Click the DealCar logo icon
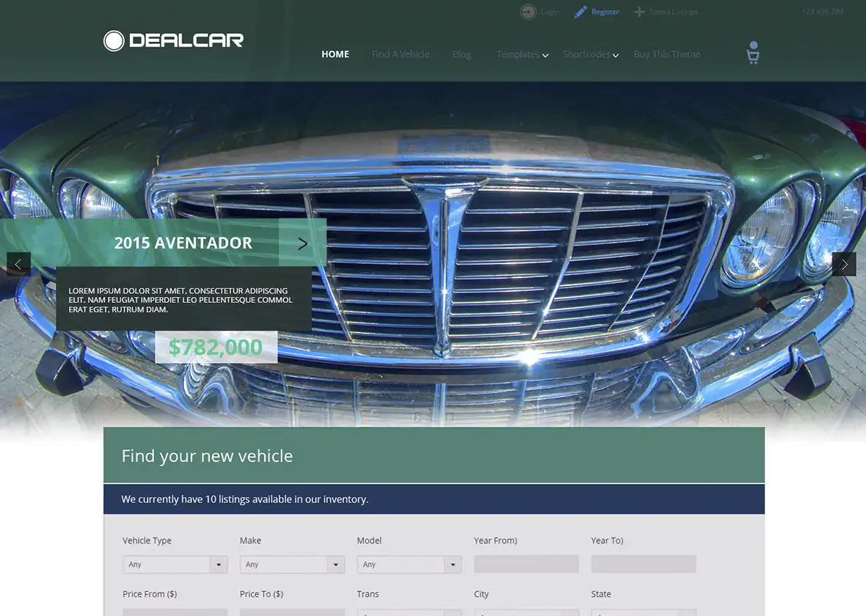Viewport: 866px width, 616px height. coord(114,41)
